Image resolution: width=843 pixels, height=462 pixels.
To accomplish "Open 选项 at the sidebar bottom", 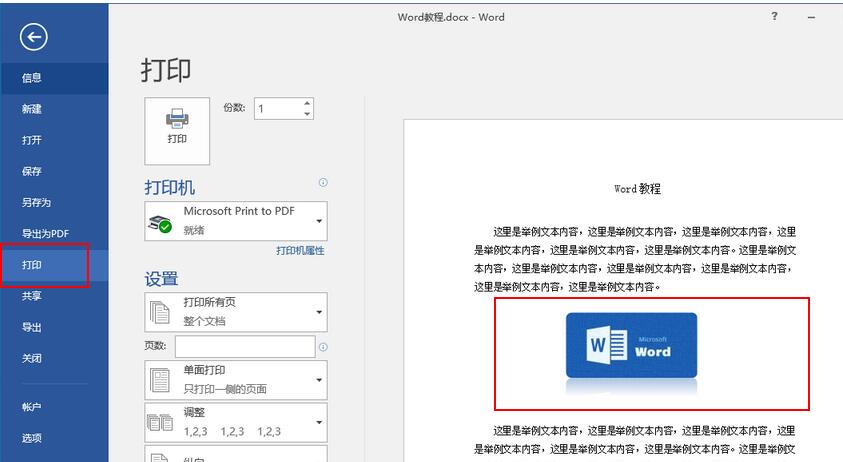I will [32, 438].
